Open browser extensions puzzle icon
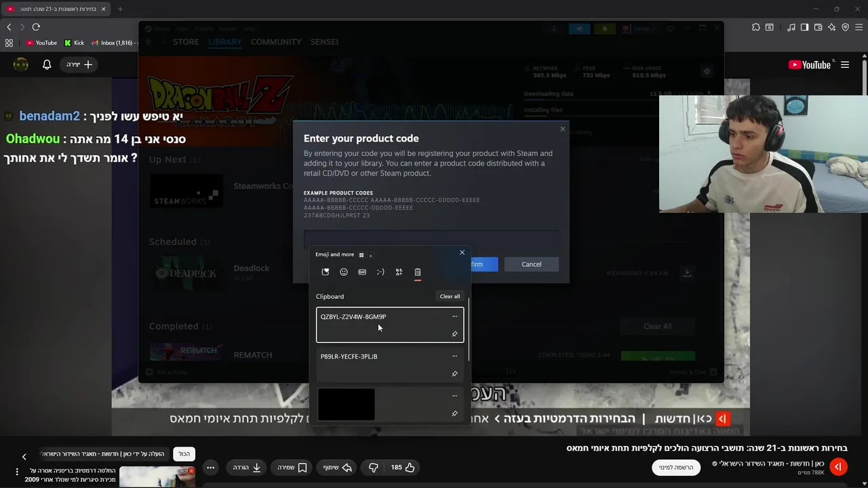This screenshot has width=868, height=488. pyautogui.click(x=756, y=27)
